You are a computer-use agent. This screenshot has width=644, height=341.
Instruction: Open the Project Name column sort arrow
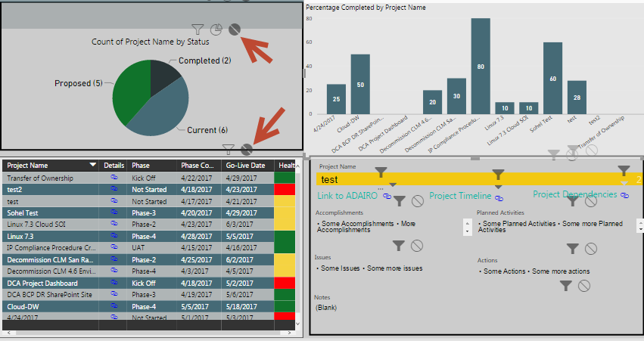coord(93,165)
